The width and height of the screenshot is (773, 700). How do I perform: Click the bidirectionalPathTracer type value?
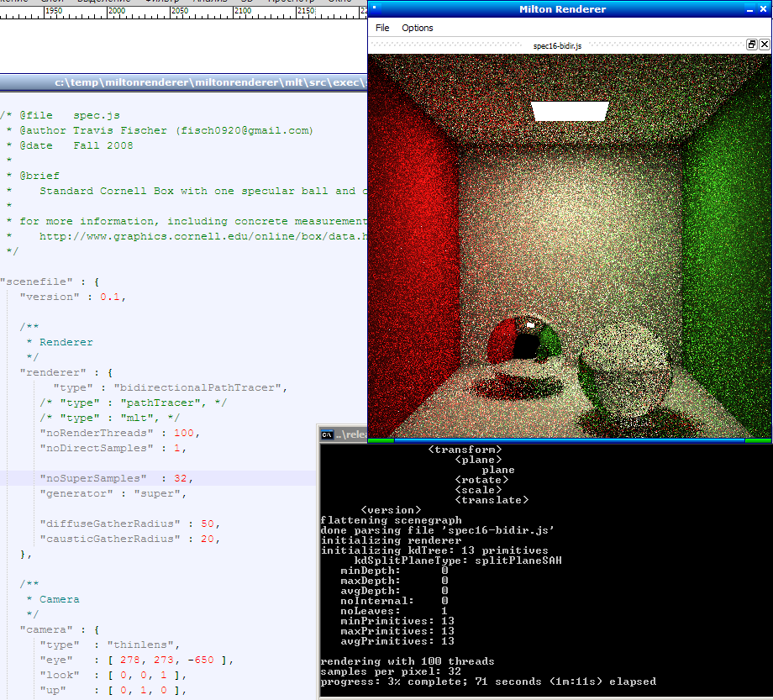click(x=200, y=387)
